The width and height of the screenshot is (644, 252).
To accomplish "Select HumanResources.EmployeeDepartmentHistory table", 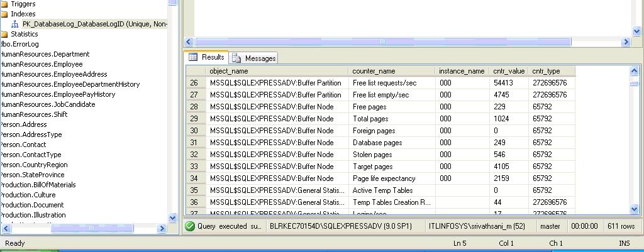I will 70,84.
